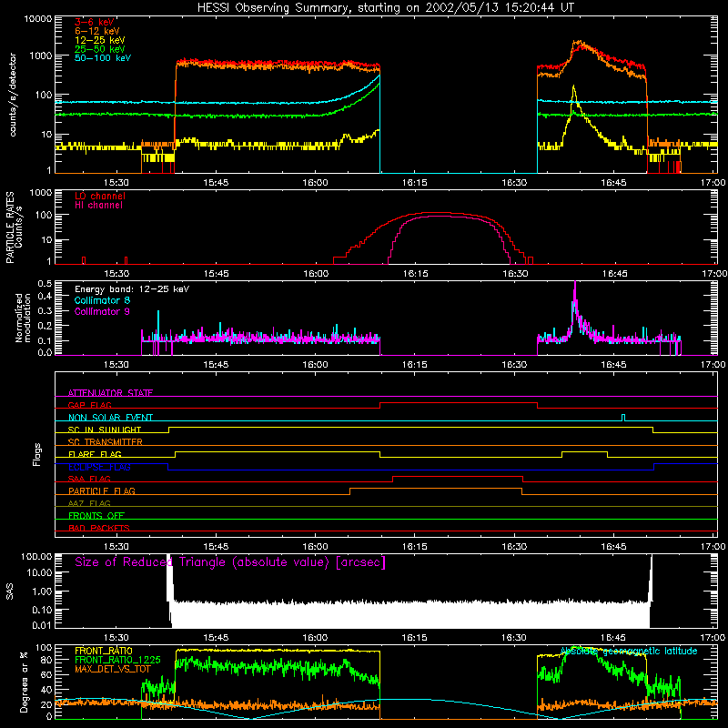Click the Degrees or % axis title
Image resolution: width=728 pixels, height=728 pixels.
click(x=24, y=682)
